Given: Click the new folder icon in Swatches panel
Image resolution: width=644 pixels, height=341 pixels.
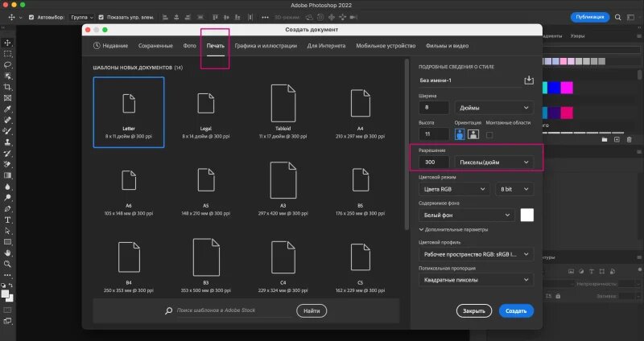Looking at the screenshot, I should coord(605,139).
